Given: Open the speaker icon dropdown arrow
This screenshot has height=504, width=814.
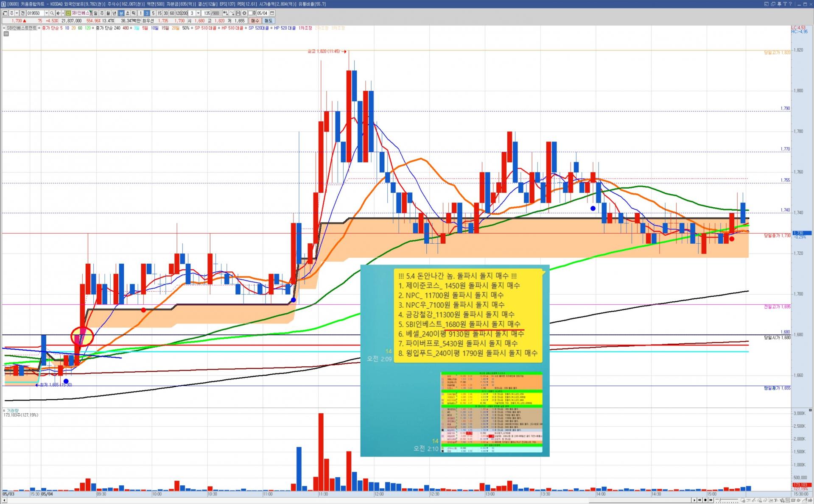Looking at the screenshot, I should click(63, 13).
